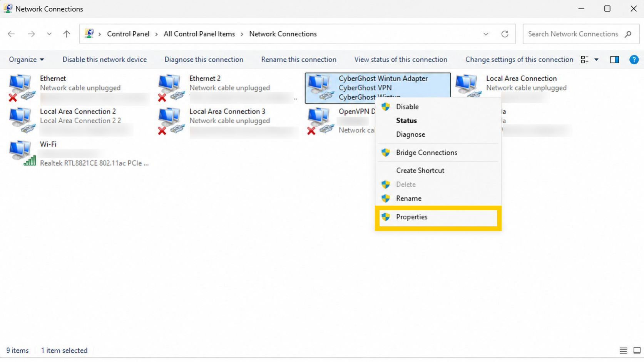Select the Ethernet 2 adapter icon
Image resolution: width=644 pixels, height=362 pixels.
coord(171,88)
